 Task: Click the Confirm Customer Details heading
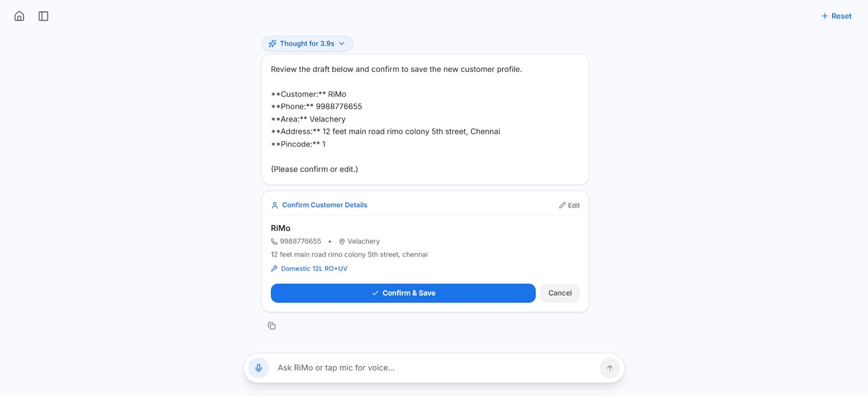324,205
